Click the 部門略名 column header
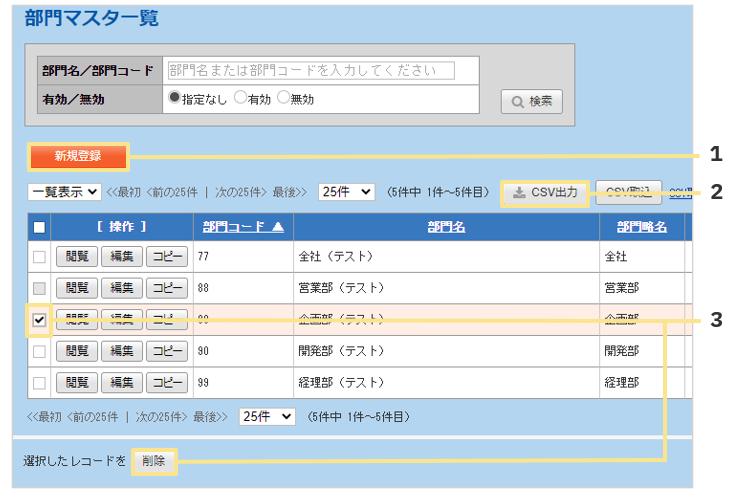Viewport: 733px width, 495px height. pyautogui.click(x=641, y=227)
